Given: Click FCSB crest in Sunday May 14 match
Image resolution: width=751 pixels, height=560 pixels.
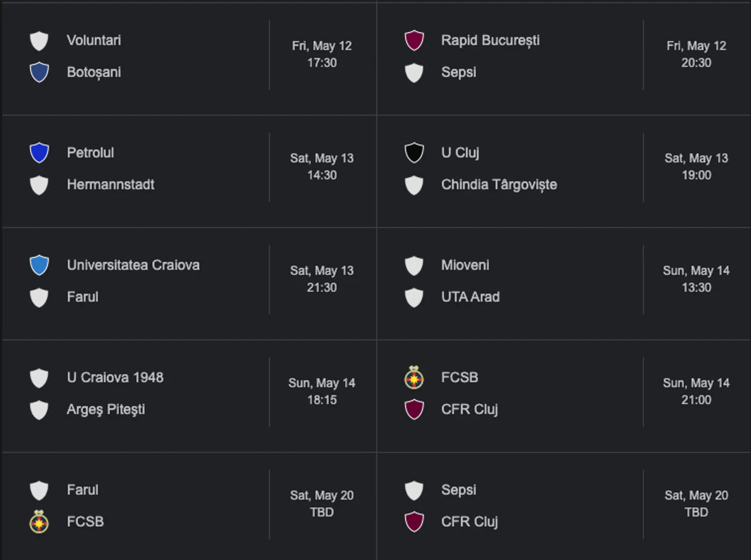Looking at the screenshot, I should click(414, 378).
